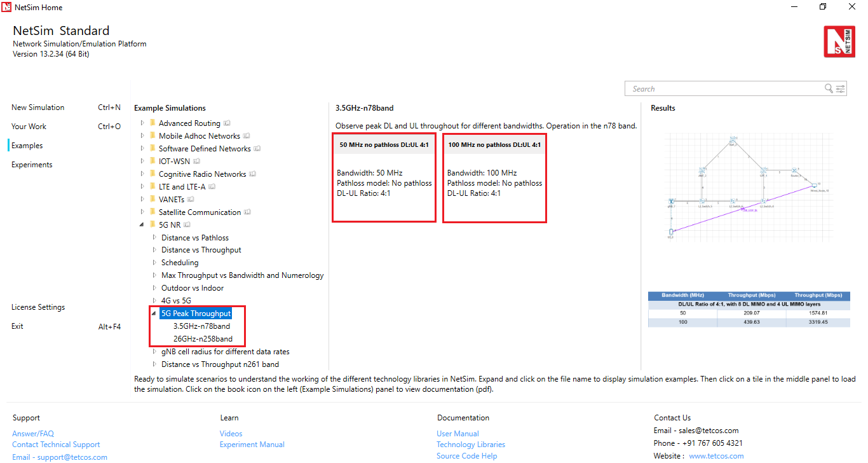Click Exit in the sidebar
This screenshot has height=463, width=868.
click(x=17, y=326)
